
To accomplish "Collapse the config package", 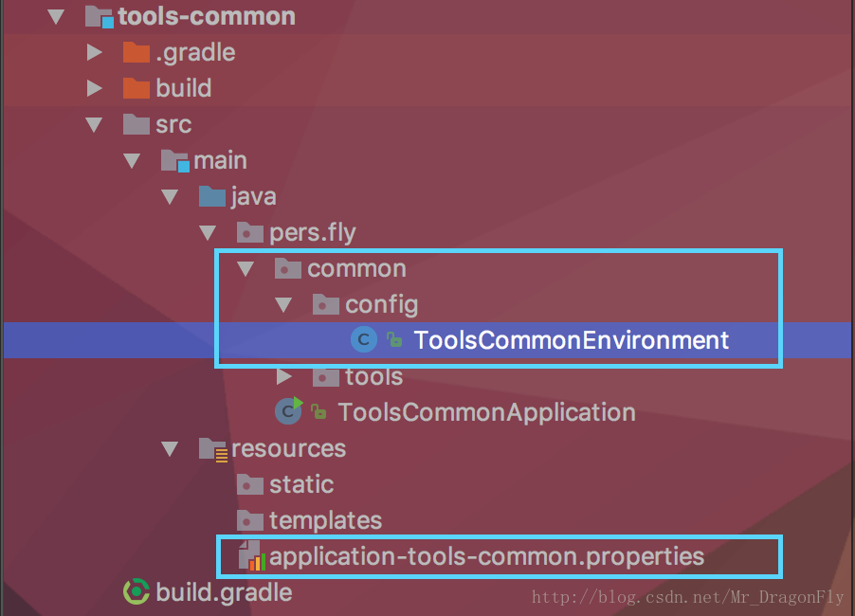I will click(x=283, y=305).
